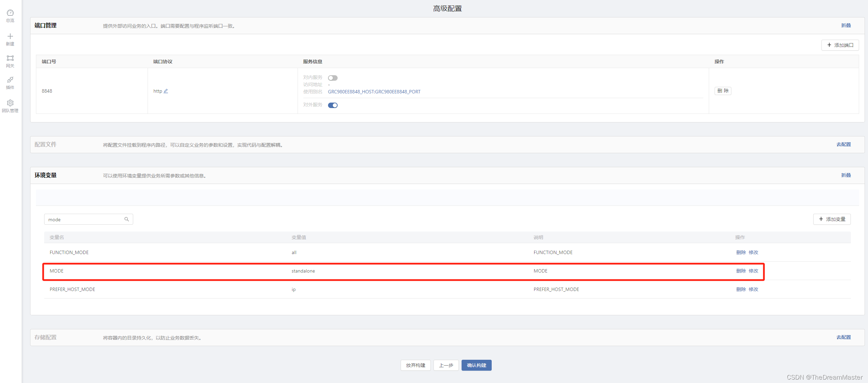Open the 总览 overview sidebar icon
The image size is (868, 383).
(10, 16)
